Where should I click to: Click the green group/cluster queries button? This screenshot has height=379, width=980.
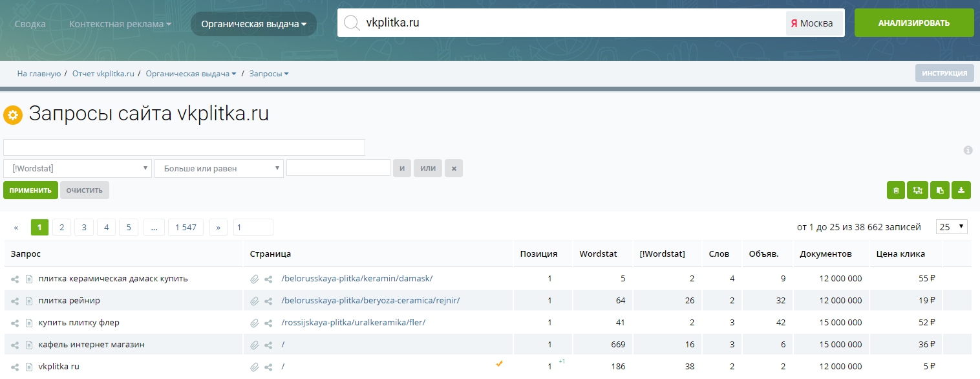(x=917, y=190)
